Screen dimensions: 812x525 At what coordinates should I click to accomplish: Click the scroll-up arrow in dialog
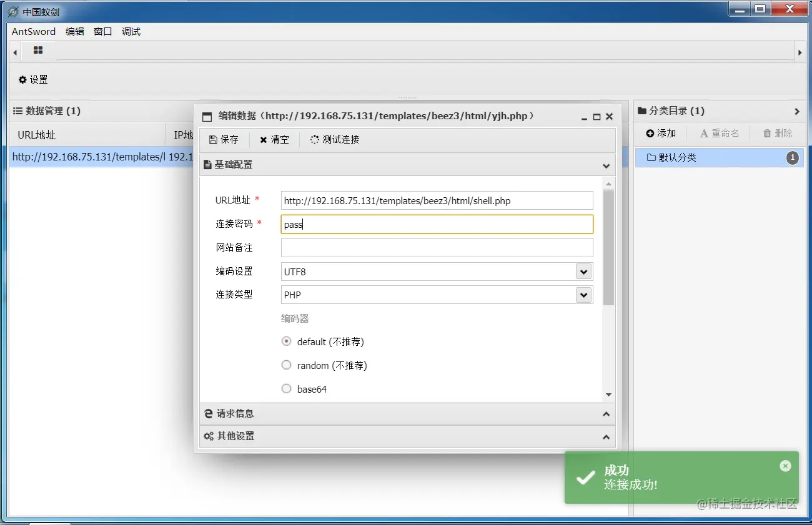(609, 184)
